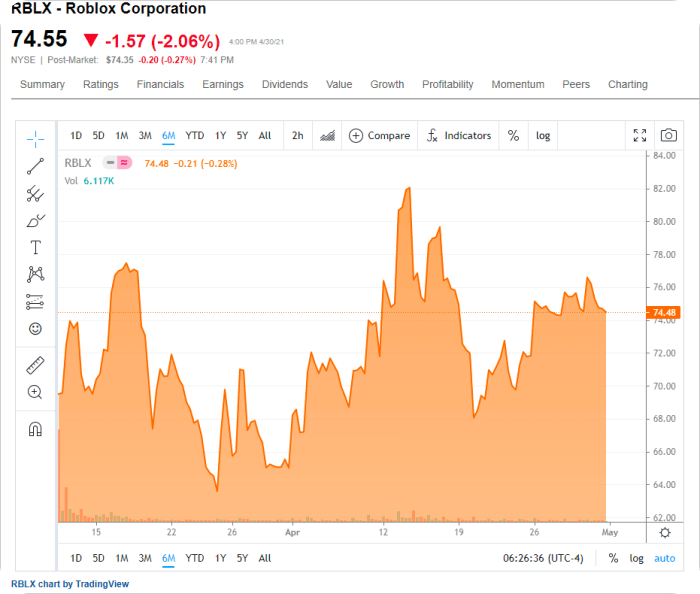Screen dimensions: 700x594
Task: Select 1D range in bottom bar
Action: point(76,558)
